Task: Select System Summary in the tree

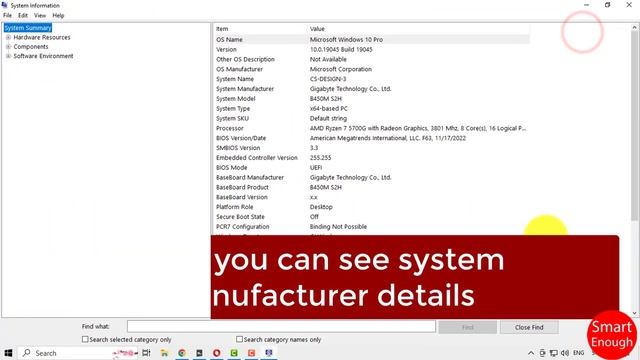Action: [x=28, y=28]
